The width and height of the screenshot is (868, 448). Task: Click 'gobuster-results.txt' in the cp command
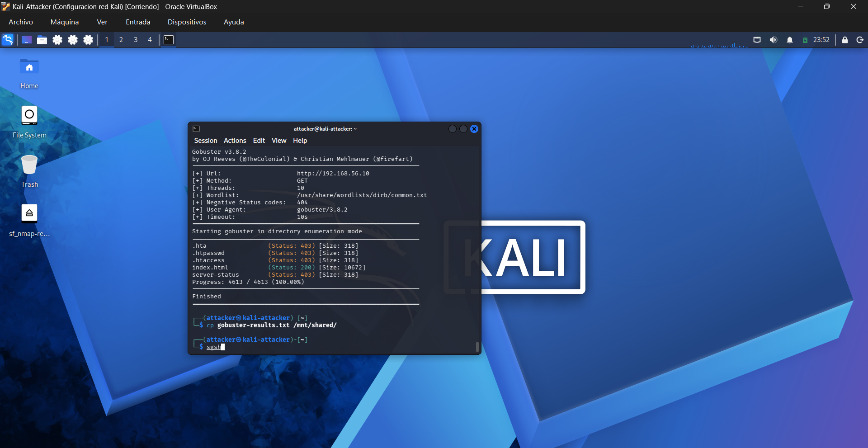[254, 325]
